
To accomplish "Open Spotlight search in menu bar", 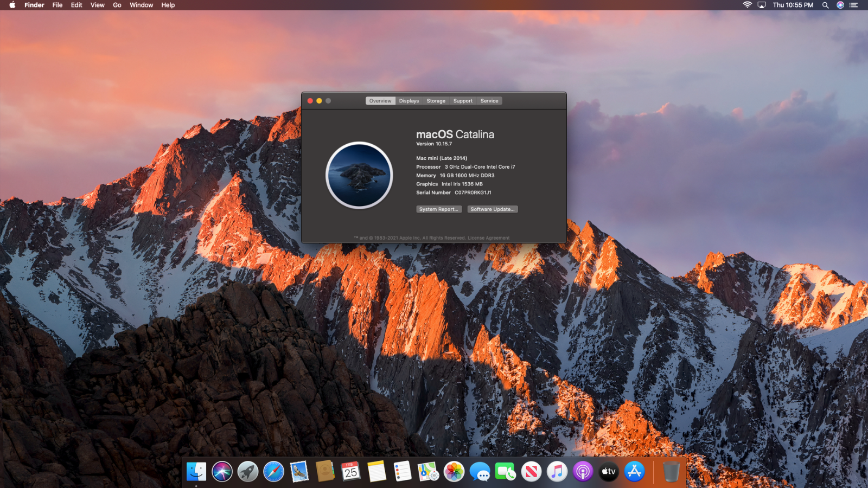I will (825, 5).
